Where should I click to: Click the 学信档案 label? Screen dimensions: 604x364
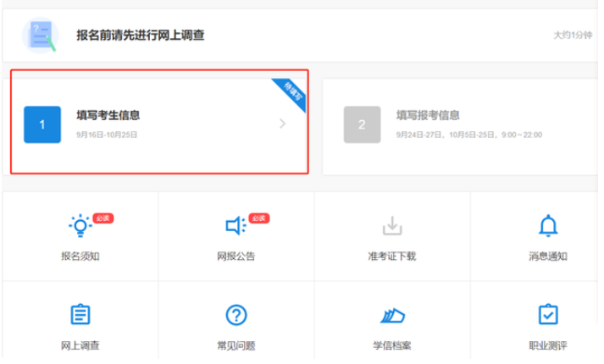(x=392, y=345)
